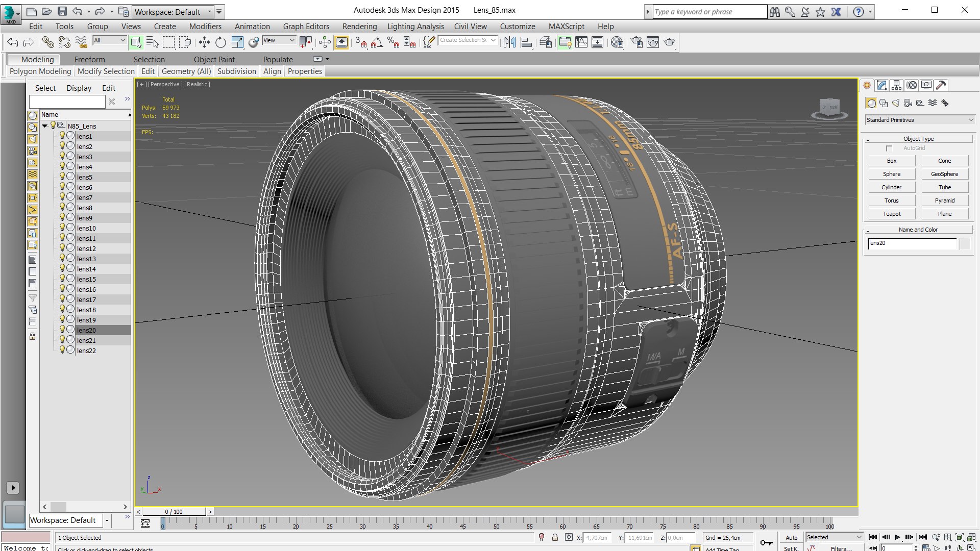The width and height of the screenshot is (980, 551).
Task: Activate Select and Scale tool
Action: (x=237, y=42)
